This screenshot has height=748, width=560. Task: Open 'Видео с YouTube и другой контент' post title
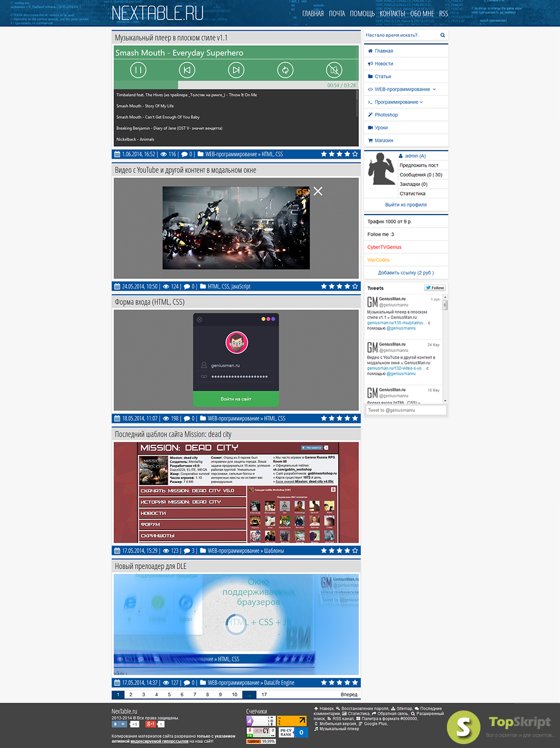pos(185,170)
